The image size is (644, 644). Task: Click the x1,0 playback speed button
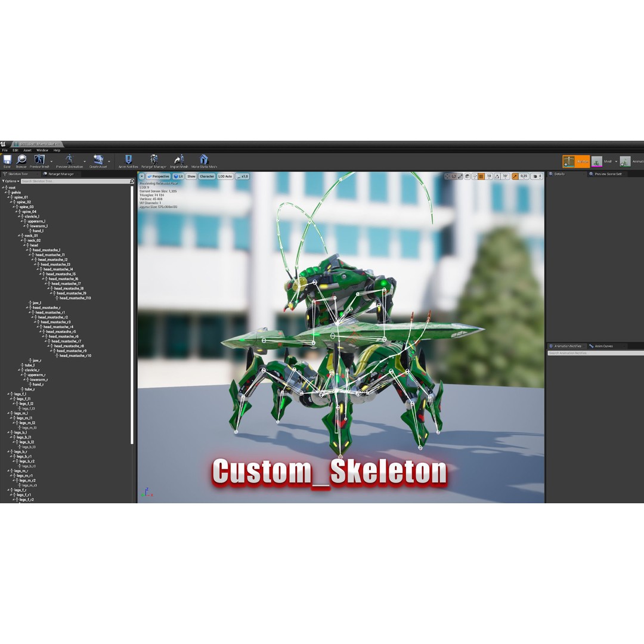click(242, 176)
